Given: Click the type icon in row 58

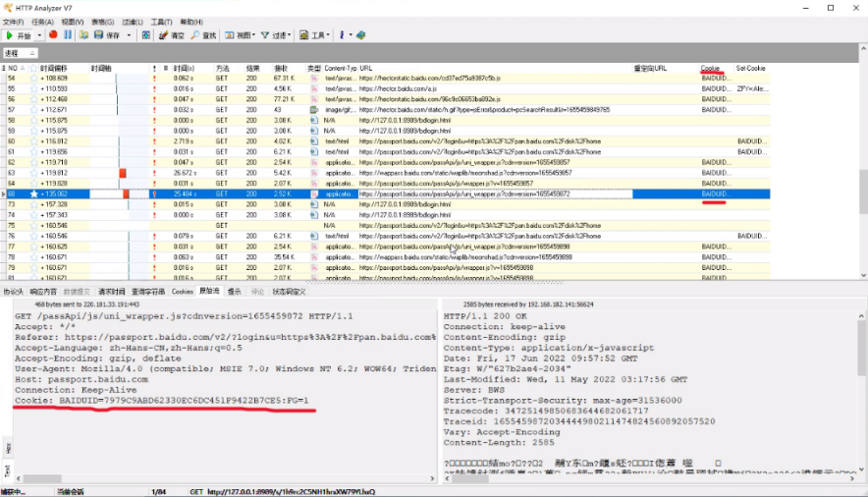Looking at the screenshot, I should click(314, 121).
